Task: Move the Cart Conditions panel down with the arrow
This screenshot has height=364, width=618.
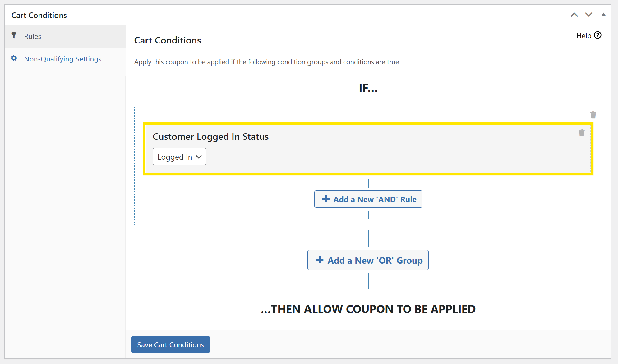Action: pos(589,15)
